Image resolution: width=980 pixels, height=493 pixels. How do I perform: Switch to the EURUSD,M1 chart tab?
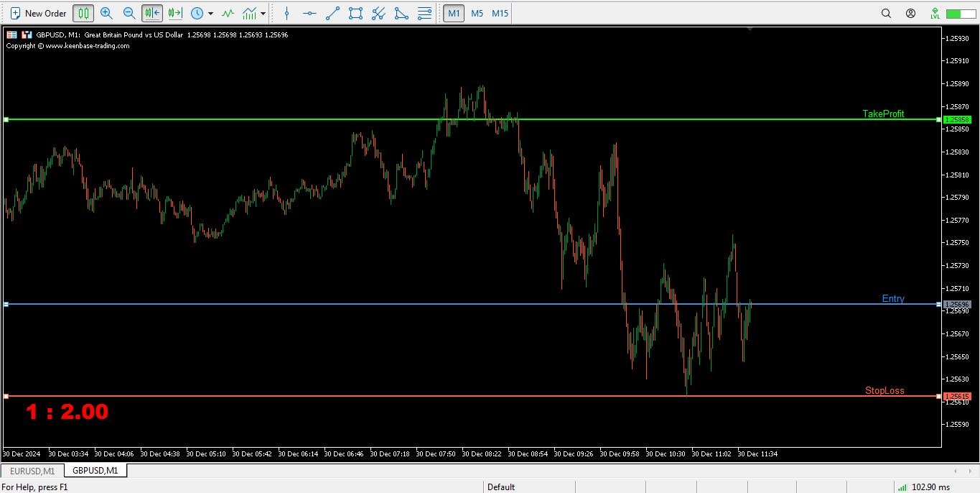click(32, 471)
